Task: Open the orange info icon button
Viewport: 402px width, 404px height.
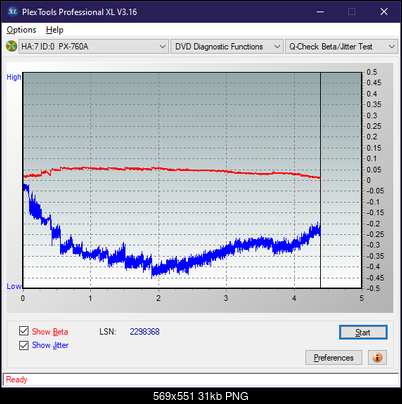Action: [x=377, y=357]
